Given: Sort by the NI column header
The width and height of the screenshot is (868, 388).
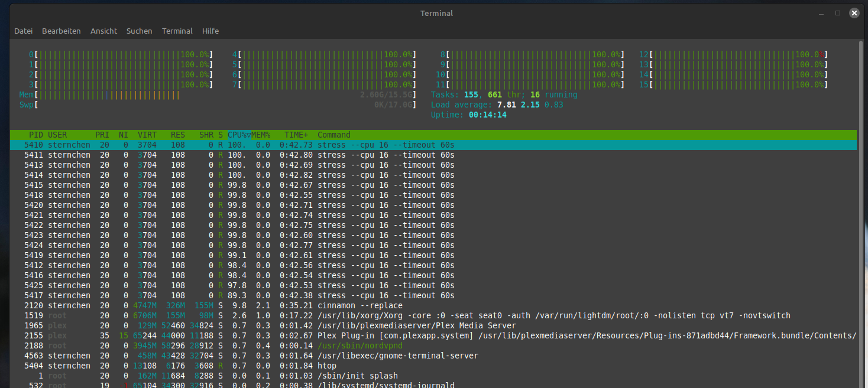Looking at the screenshot, I should pos(123,135).
